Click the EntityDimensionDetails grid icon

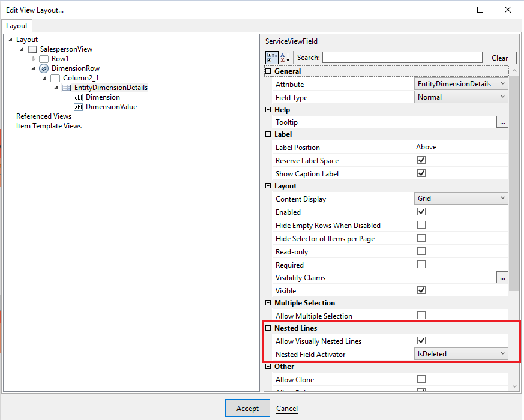click(67, 88)
